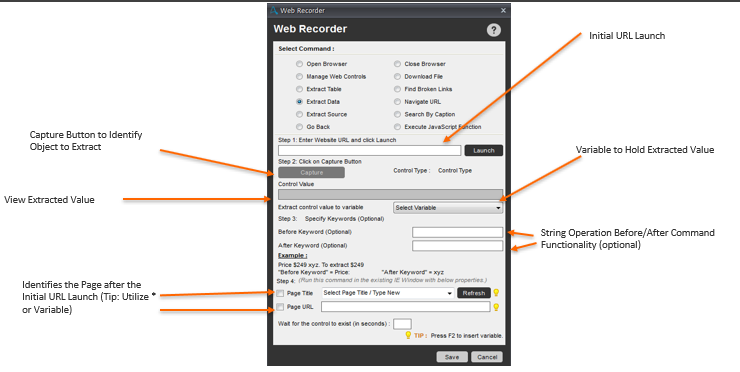Focus the After Keyword input field
Screen dimensions: 740x372
pyautogui.click(x=457, y=245)
